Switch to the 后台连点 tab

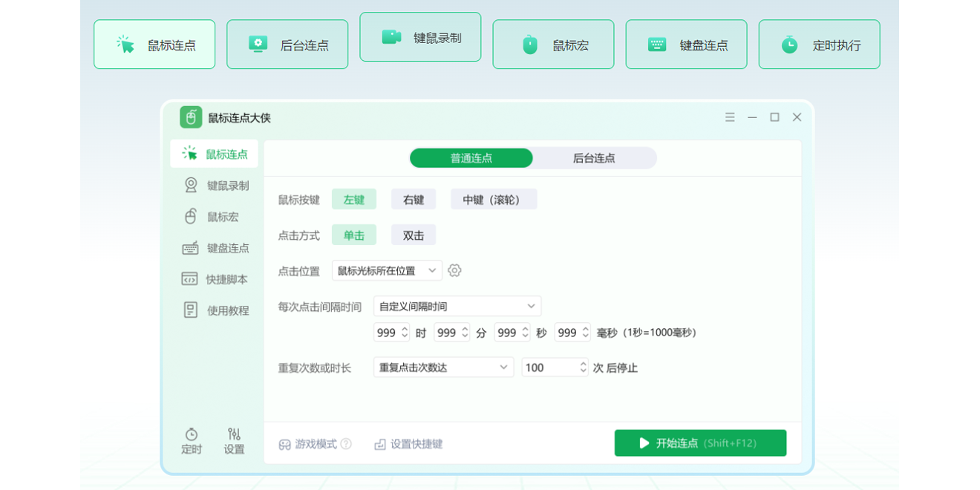click(594, 158)
